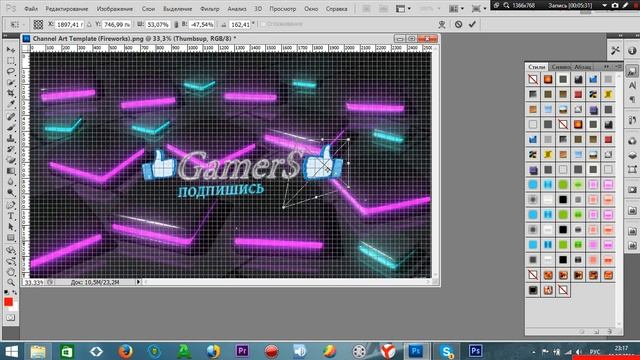The height and width of the screenshot is (360, 640).
Task: Select the Blur tool
Action: (x=11, y=182)
